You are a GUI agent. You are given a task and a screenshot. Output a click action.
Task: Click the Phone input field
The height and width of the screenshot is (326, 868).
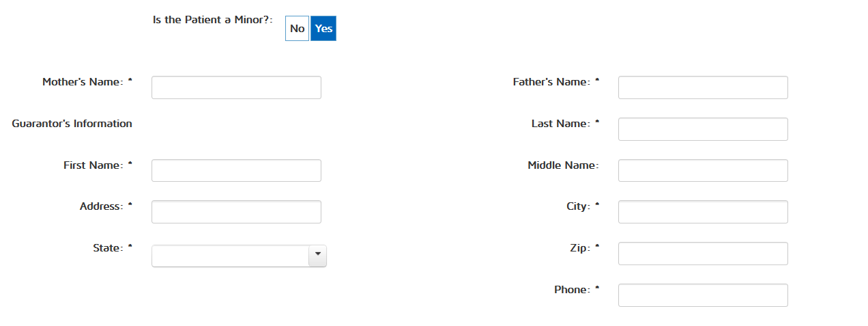tap(703, 295)
